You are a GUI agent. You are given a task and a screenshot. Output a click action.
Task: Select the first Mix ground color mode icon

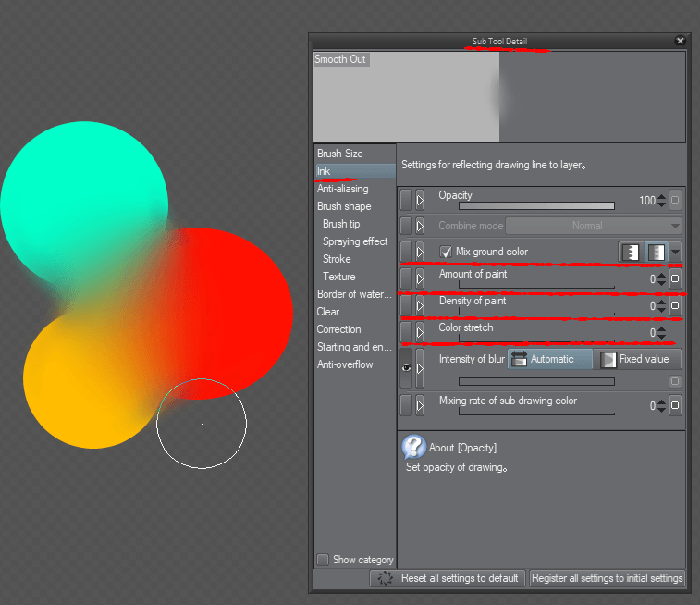point(632,252)
